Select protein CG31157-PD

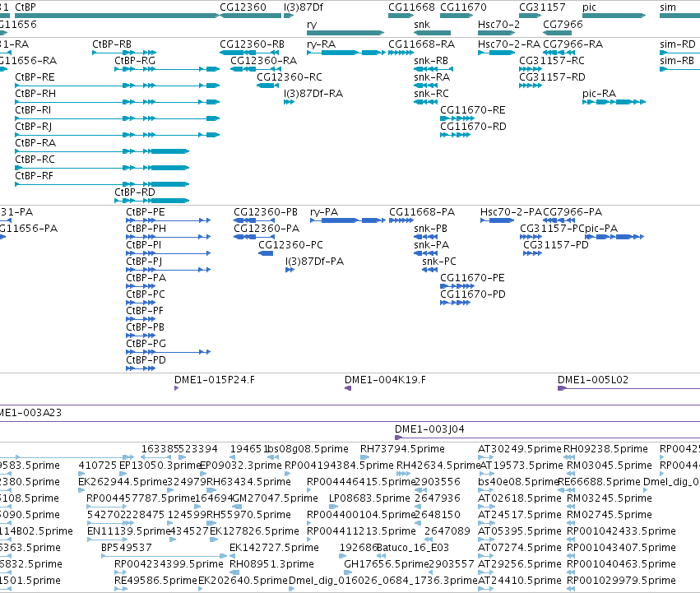tap(532, 253)
